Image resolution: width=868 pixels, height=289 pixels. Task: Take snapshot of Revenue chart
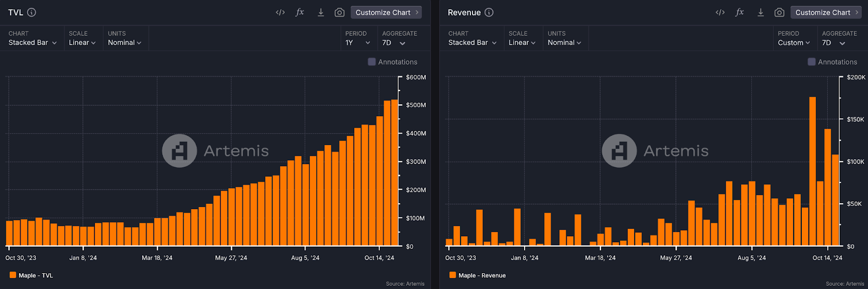coord(780,12)
